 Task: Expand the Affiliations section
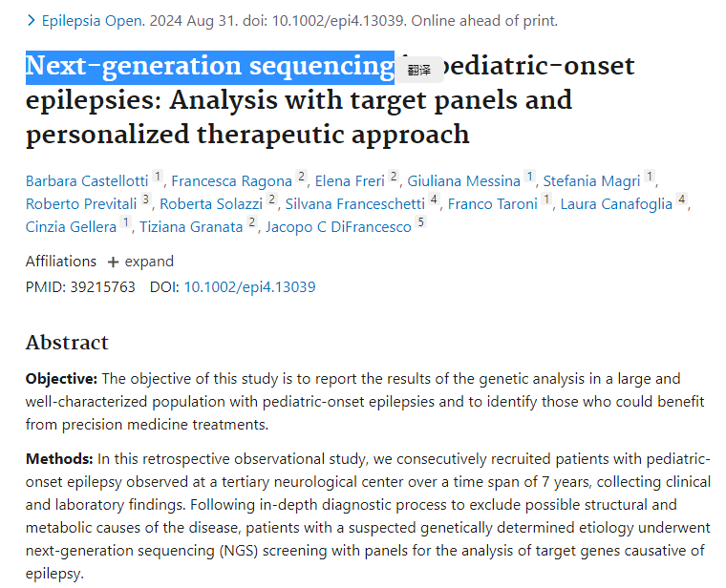140,262
